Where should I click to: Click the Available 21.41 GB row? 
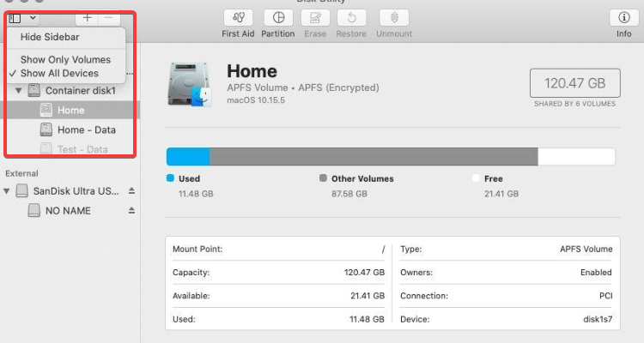[x=278, y=296]
